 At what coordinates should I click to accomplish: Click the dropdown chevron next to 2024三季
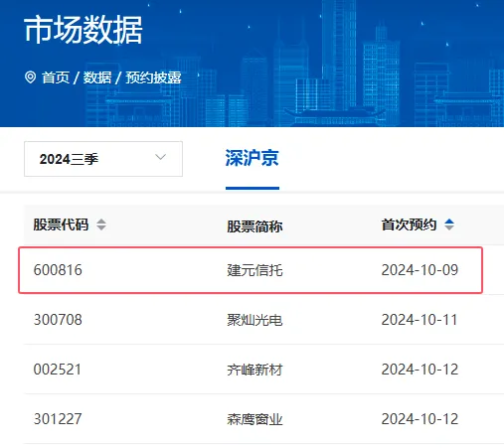pyautogui.click(x=161, y=157)
